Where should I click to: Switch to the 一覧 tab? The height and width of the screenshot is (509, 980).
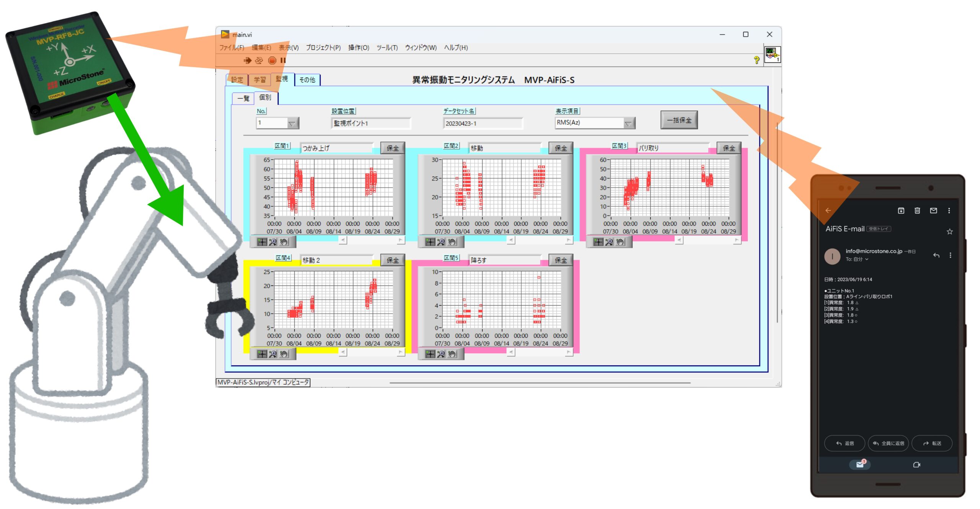[243, 98]
